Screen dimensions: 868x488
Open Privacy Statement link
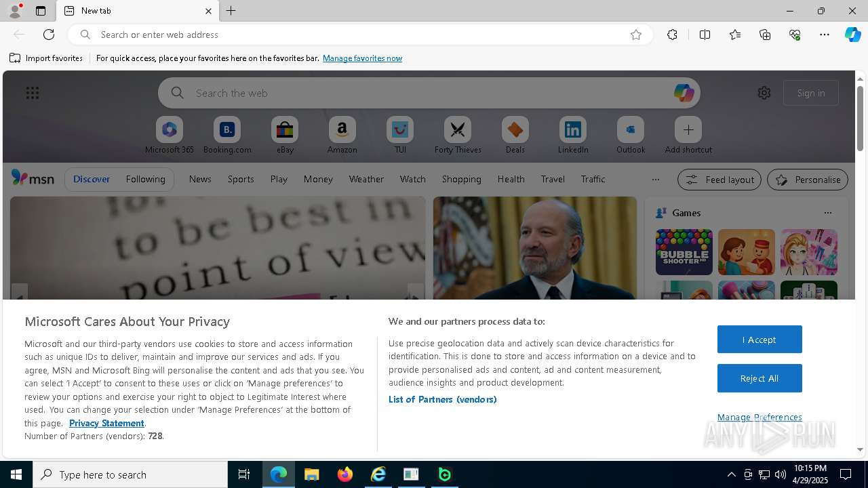(106, 423)
